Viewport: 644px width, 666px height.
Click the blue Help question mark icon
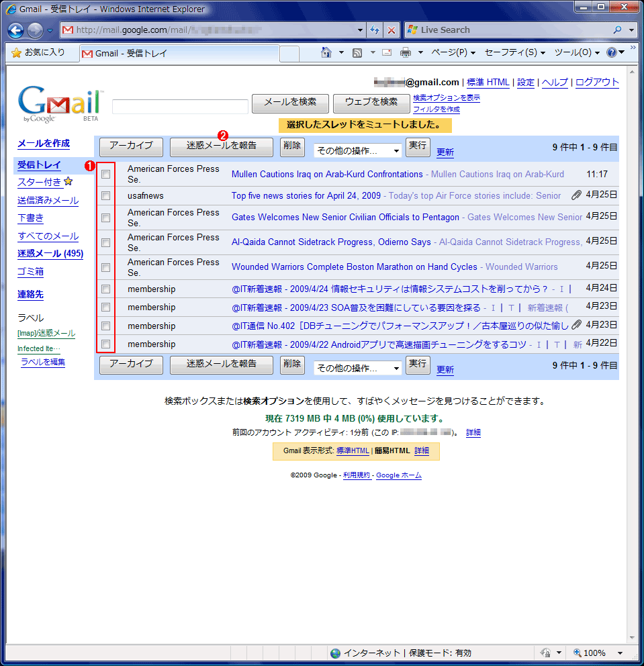(611, 52)
